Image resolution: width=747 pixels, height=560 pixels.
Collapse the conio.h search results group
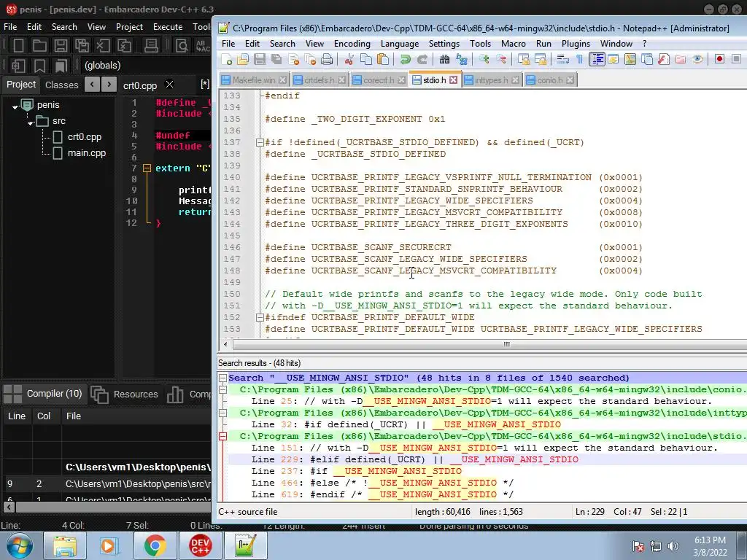(x=222, y=389)
